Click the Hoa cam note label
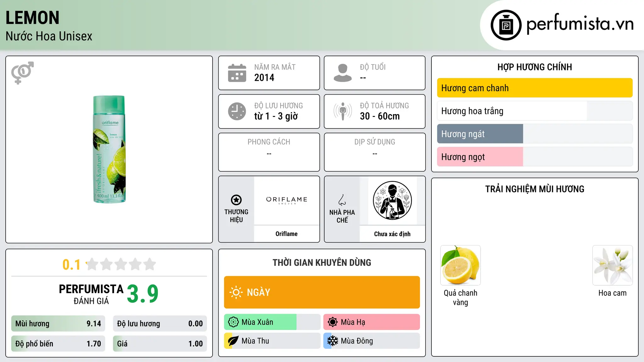 pyautogui.click(x=613, y=293)
